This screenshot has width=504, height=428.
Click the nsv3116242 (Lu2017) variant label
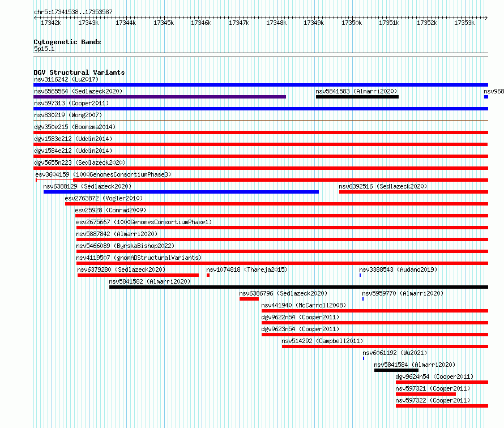coord(66,79)
